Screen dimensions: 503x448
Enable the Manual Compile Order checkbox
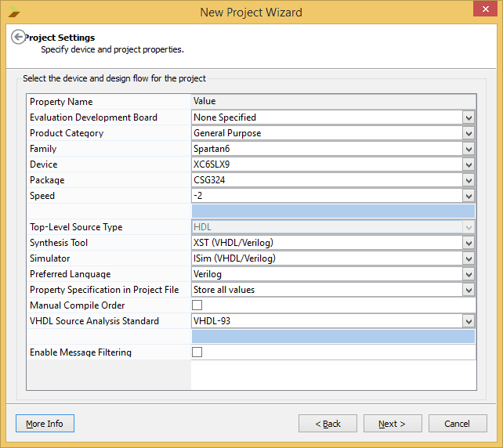(x=197, y=305)
